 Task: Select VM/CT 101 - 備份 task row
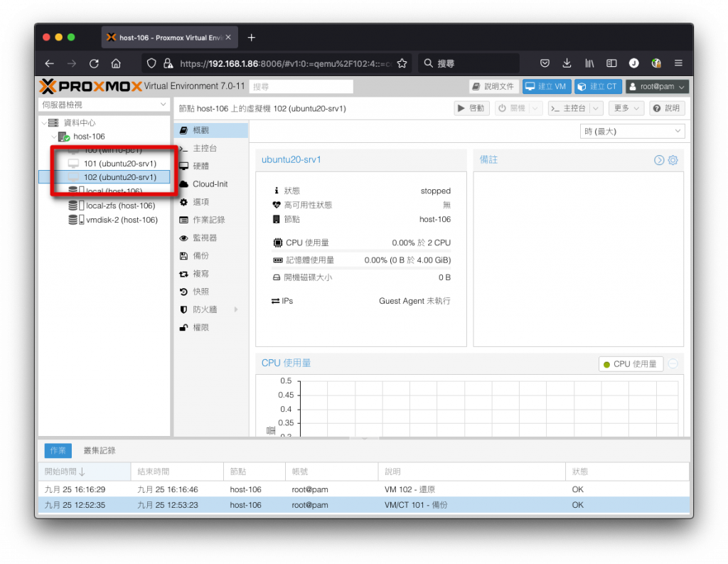364,505
